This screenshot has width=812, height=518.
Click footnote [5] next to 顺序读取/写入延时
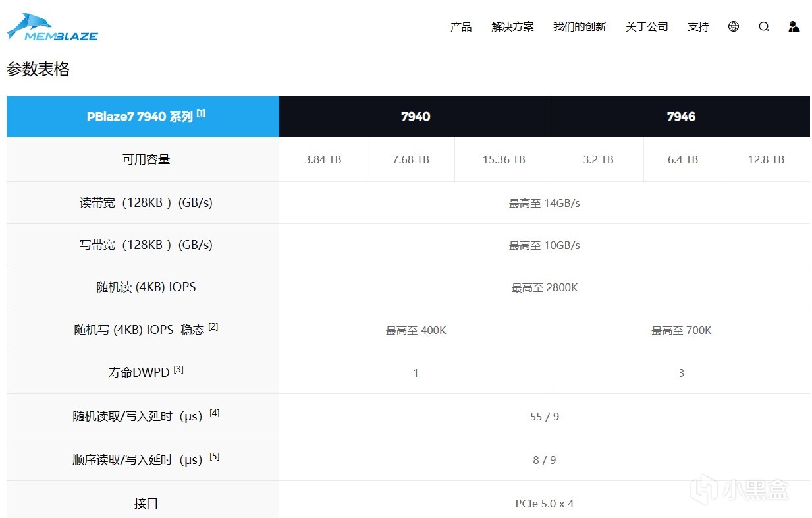point(214,456)
